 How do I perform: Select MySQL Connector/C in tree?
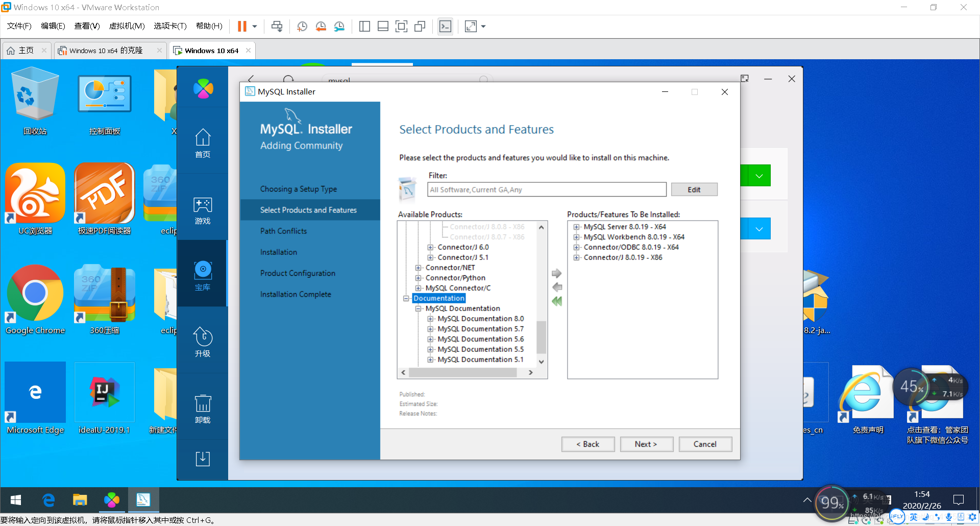[x=458, y=288]
